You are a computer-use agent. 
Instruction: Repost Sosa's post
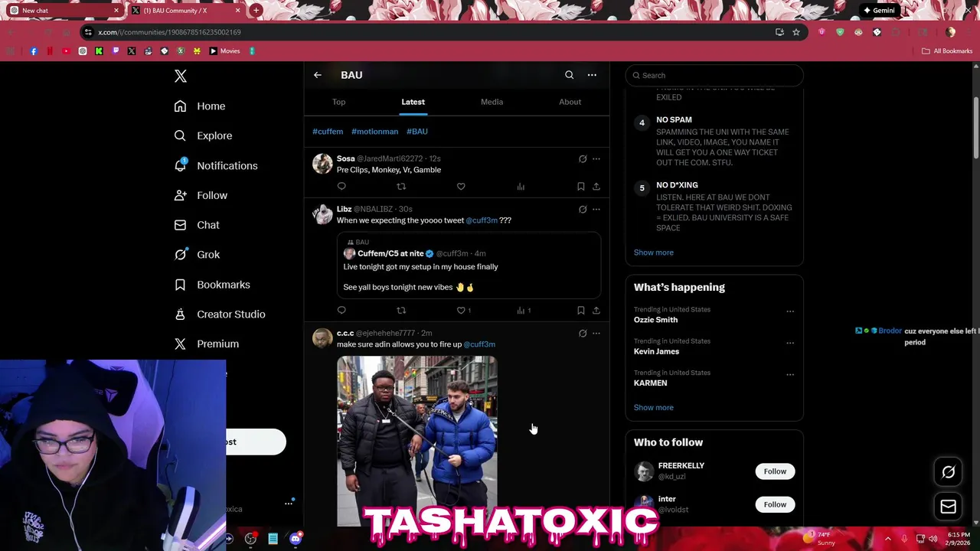tap(401, 186)
